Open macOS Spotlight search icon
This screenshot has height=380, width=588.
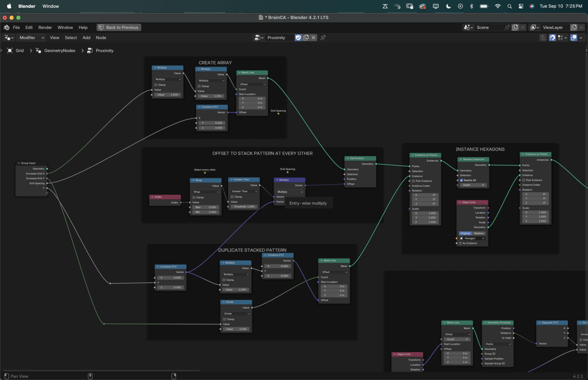[x=509, y=6]
